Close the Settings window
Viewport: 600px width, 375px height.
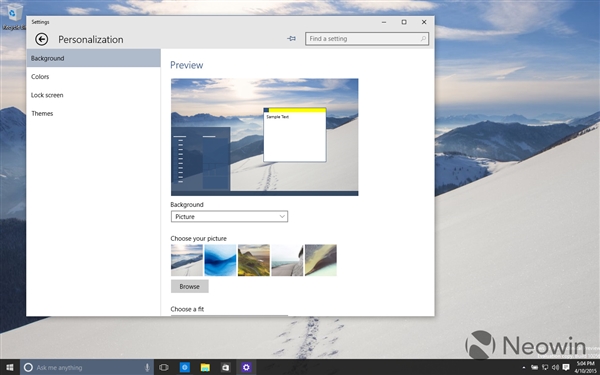click(424, 22)
